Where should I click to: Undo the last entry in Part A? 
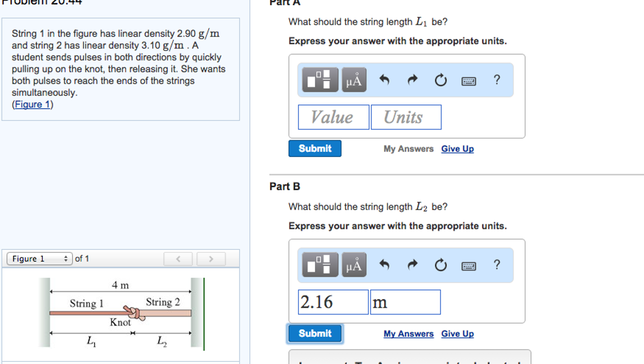[x=385, y=80]
